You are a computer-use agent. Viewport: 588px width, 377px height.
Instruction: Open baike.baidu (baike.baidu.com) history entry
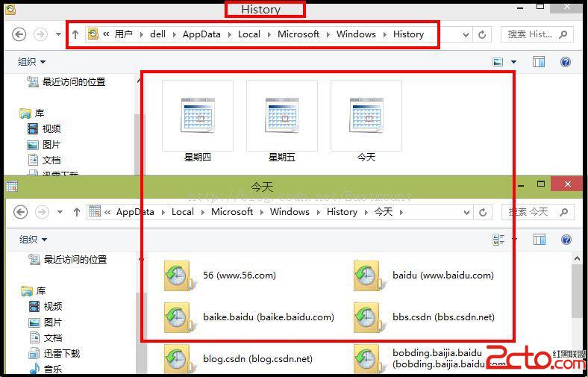(249, 317)
